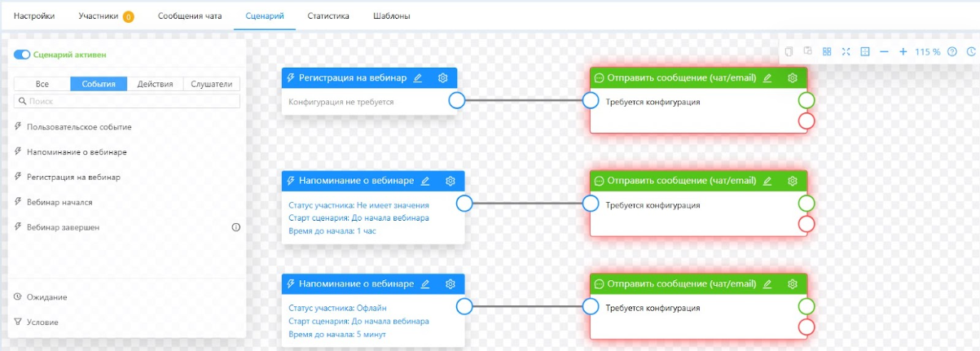Open the Статистика tab

pos(328,15)
